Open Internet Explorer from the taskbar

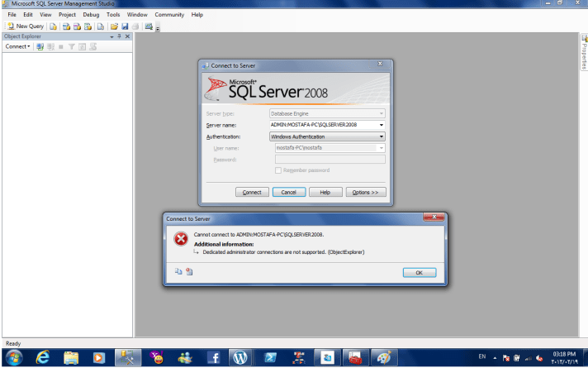43,357
